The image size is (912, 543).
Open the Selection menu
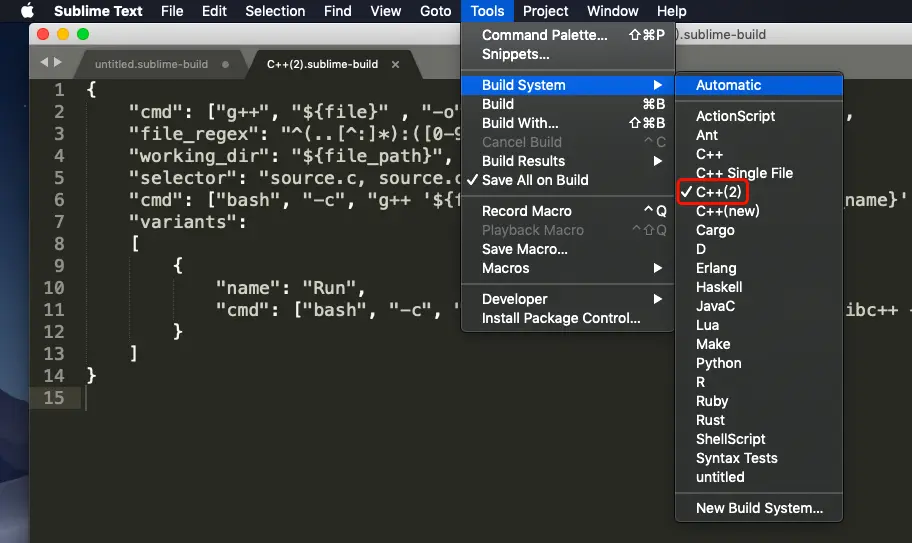point(275,11)
